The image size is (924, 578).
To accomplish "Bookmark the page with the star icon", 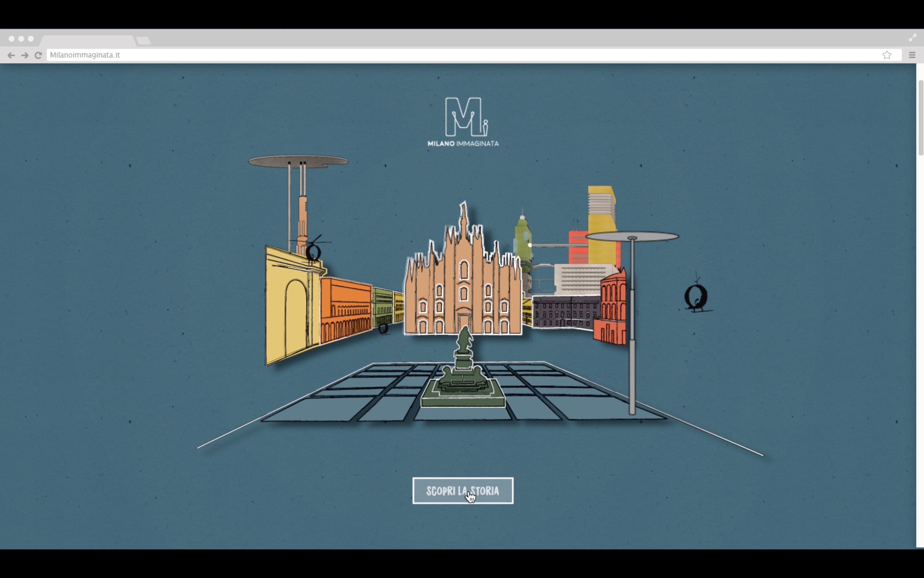I will pyautogui.click(x=887, y=55).
